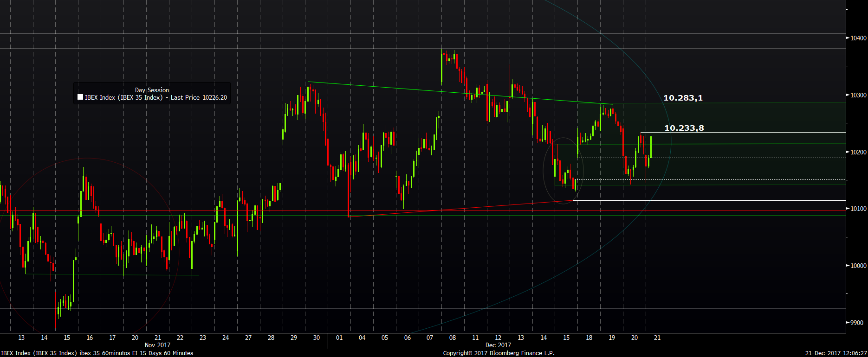The image size is (868, 357).
Task: Click the 01 date label on time axis
Action: click(339, 338)
